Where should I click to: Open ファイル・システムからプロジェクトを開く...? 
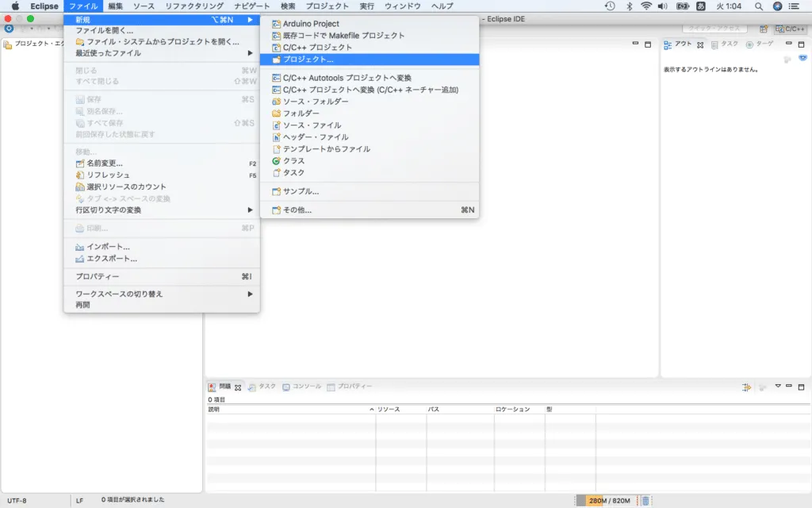[162, 42]
